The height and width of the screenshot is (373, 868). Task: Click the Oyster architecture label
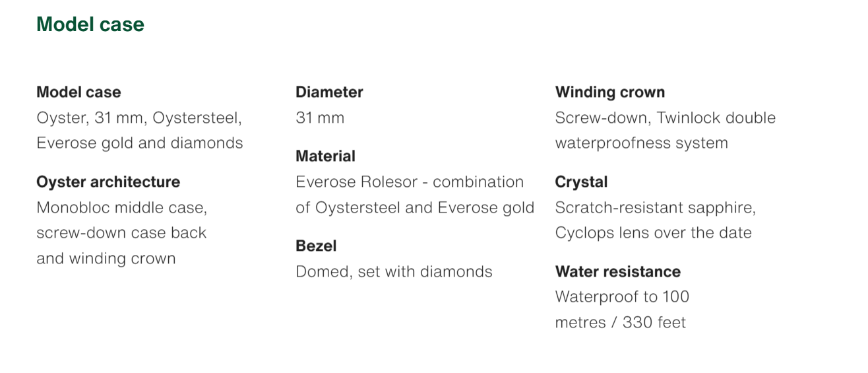point(108,182)
